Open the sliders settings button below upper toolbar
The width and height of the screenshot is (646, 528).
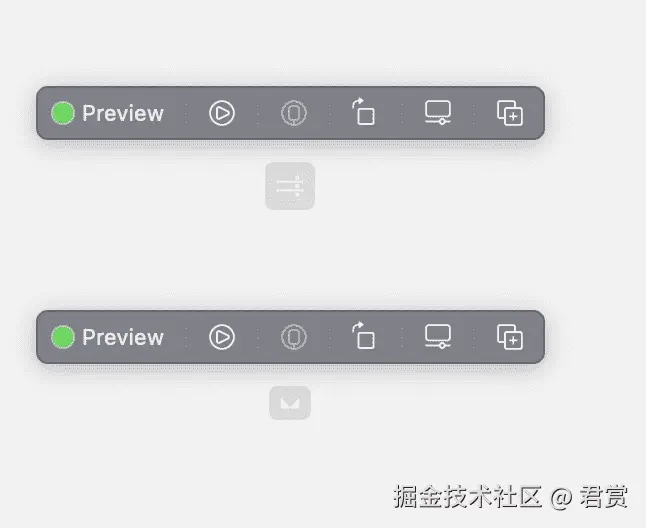click(x=290, y=186)
